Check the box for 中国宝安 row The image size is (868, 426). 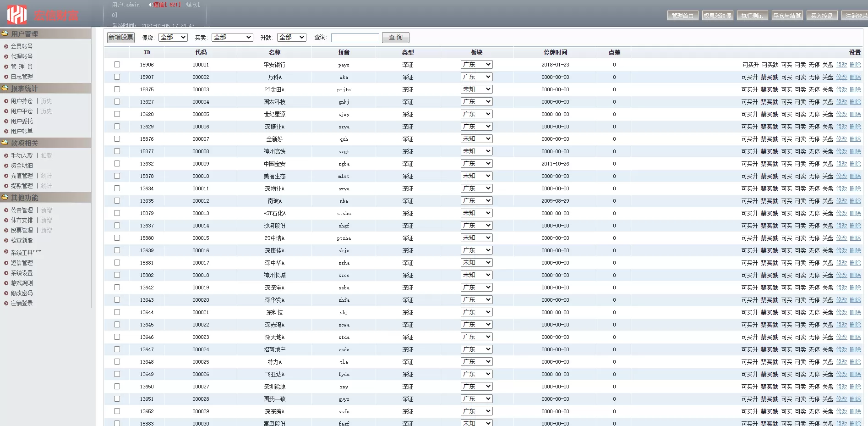(x=117, y=164)
